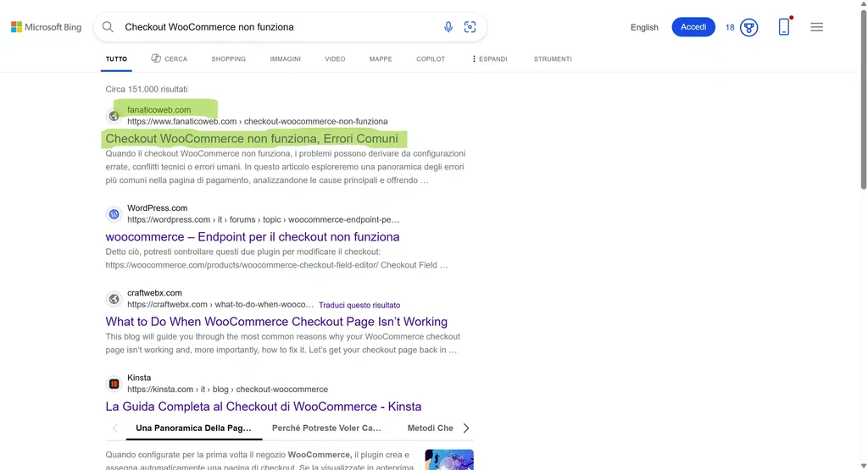868x470 pixels.
Task: Switch to the Shopping tab
Action: point(228,59)
